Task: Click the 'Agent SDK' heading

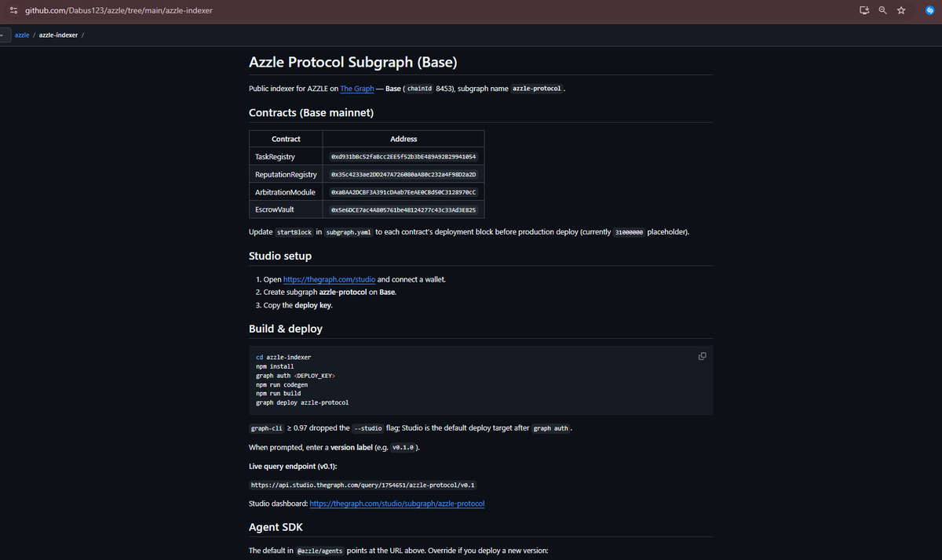Action: (276, 527)
